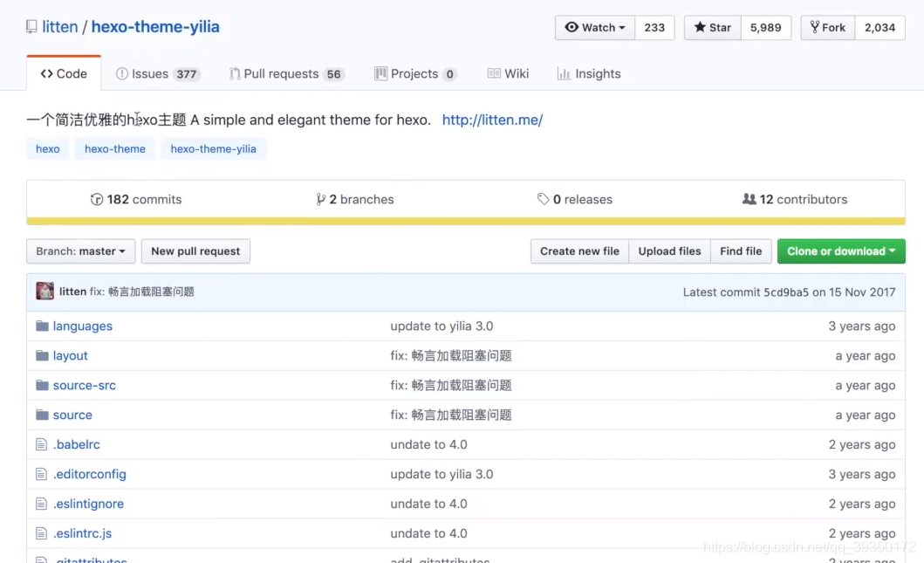Click the .babelrc file icon
This screenshot has width=924, height=563.
tap(41, 444)
